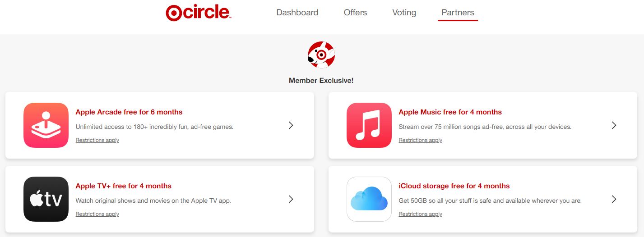
Task: Expand the Apple Music offer chevron
Action: click(x=614, y=125)
